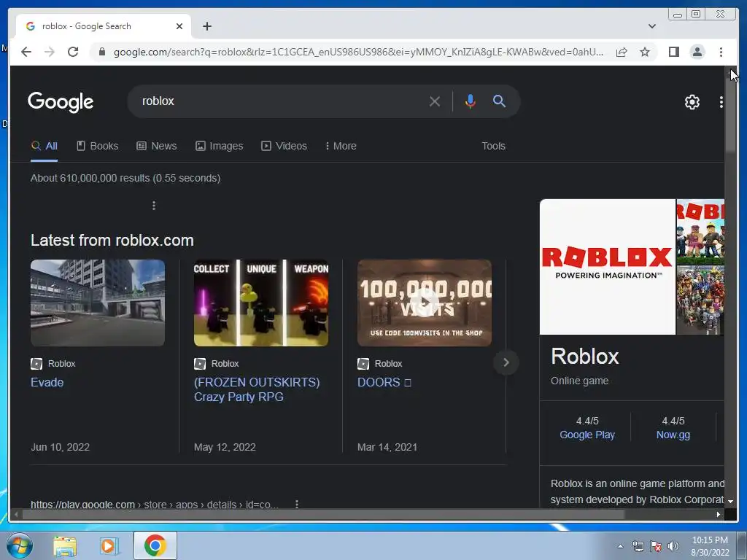
Task: Open the Now.gg rating link
Action: click(x=673, y=435)
